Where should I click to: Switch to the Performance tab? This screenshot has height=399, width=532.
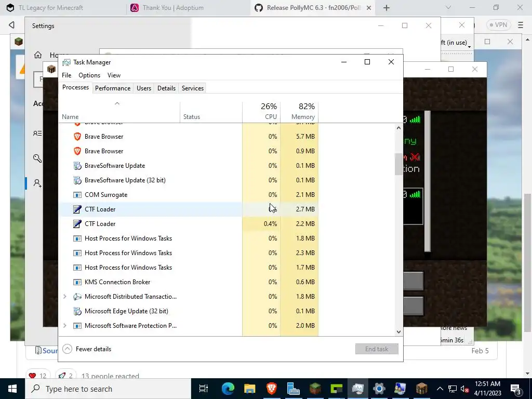113,88
